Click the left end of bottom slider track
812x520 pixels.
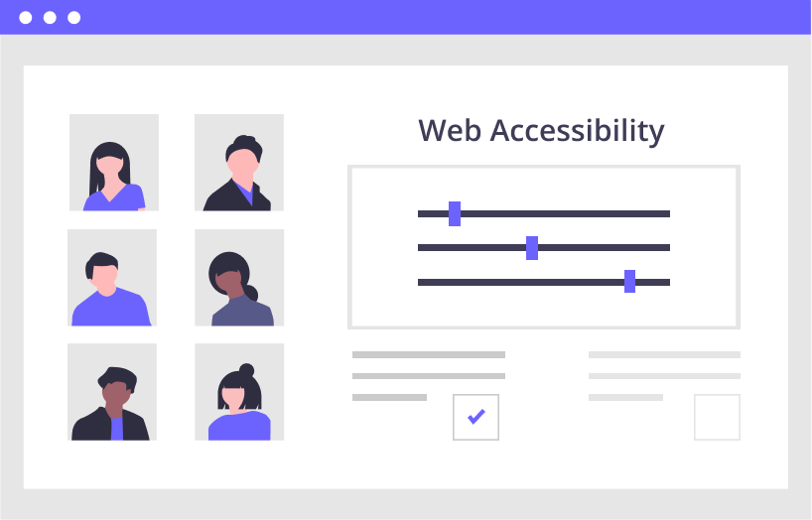[421, 282]
